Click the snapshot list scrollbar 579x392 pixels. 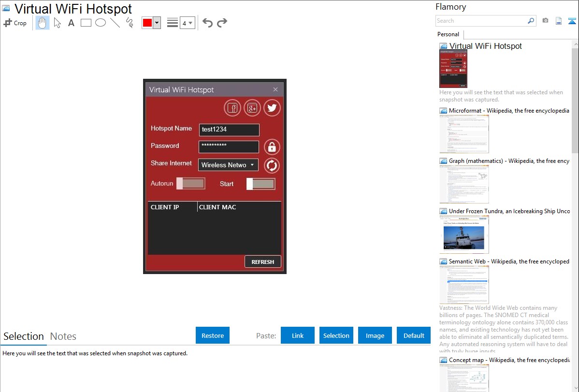pyautogui.click(x=575, y=100)
